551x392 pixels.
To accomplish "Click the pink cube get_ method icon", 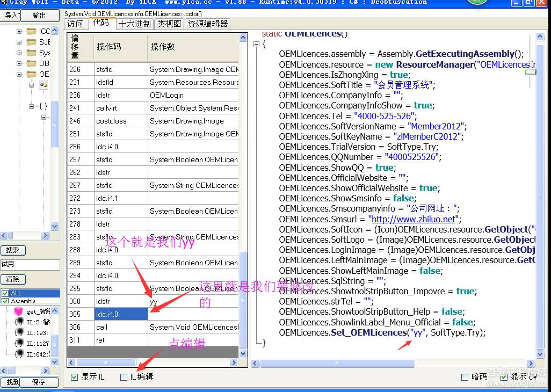I will [x=19, y=311].
